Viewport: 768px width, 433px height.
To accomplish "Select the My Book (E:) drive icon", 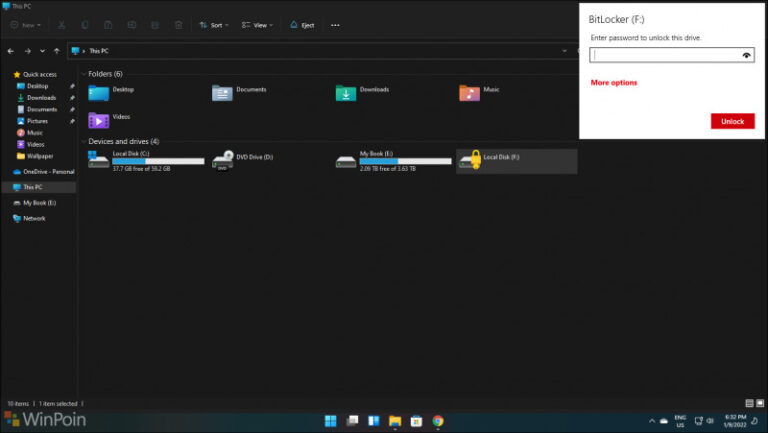I will click(345, 160).
